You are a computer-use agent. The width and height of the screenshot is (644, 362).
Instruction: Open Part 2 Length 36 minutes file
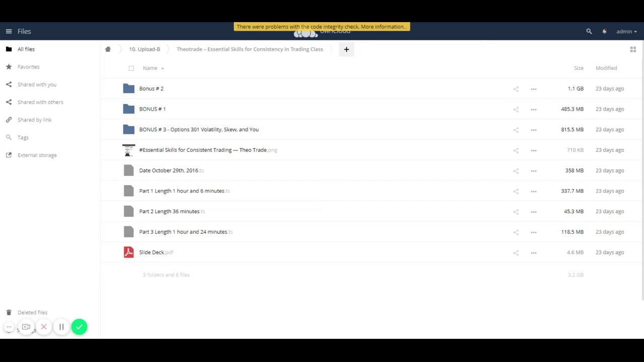pos(172,212)
